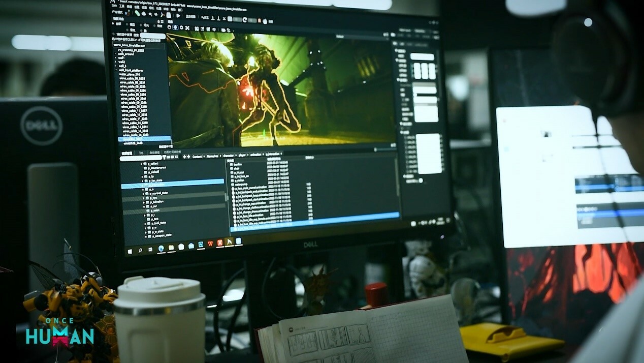Screen dimensions: 644x363
Task: Select the wall2 scene node
Action: click(122, 62)
